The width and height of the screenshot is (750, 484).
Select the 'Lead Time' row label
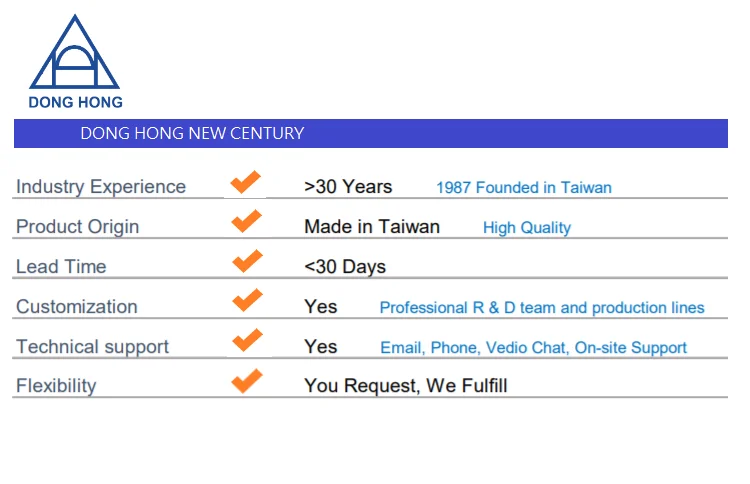point(61,266)
